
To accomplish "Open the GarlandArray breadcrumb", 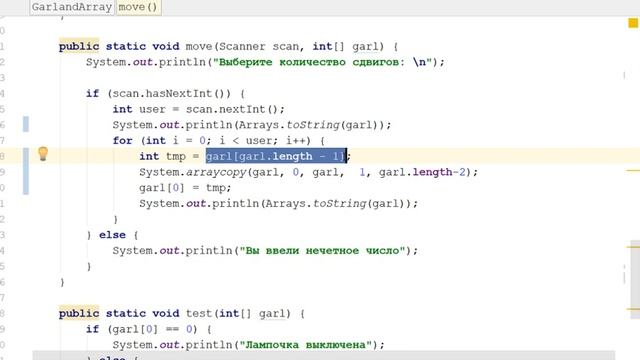I will (72, 7).
